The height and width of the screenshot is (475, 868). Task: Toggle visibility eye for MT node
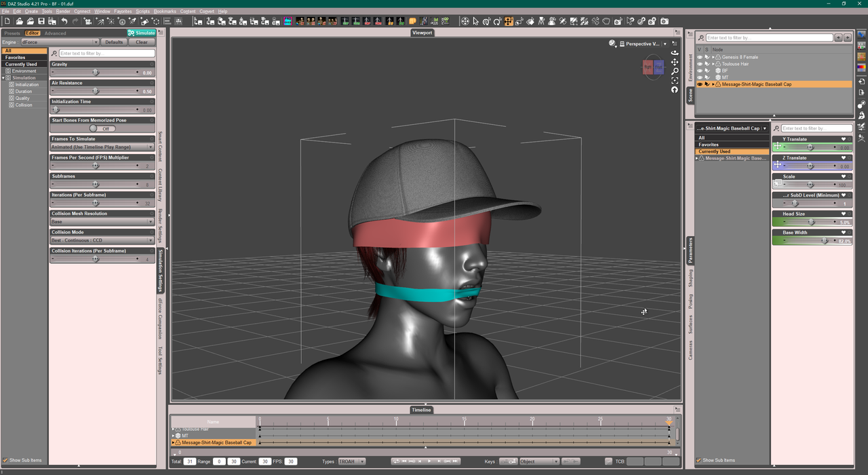click(700, 77)
